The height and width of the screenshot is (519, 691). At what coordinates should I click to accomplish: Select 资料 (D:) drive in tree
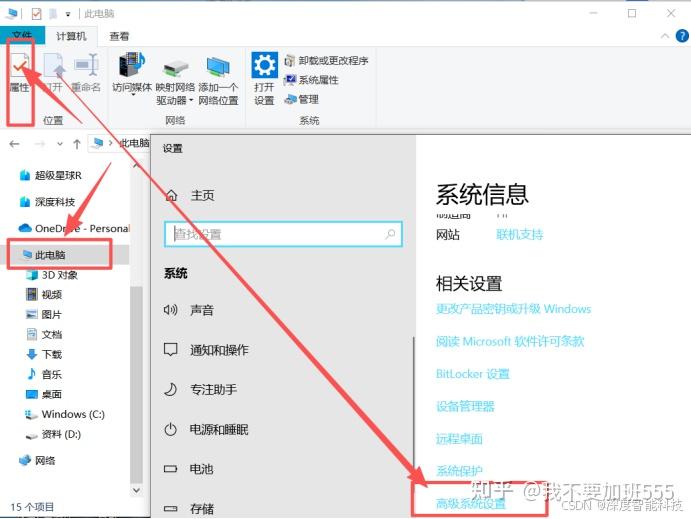pos(53,434)
